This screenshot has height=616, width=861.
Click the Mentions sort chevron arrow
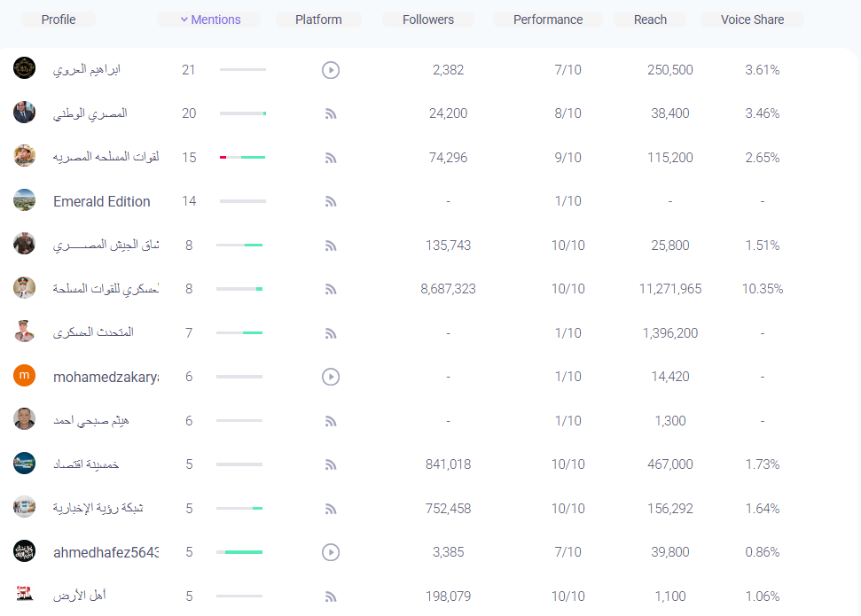(184, 19)
